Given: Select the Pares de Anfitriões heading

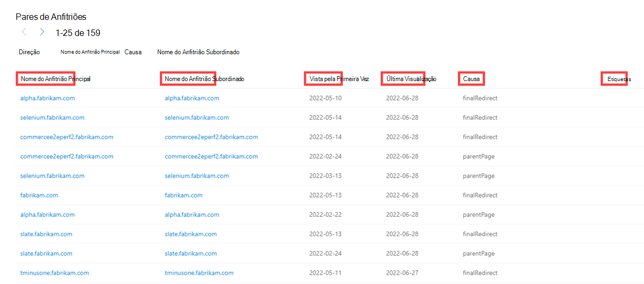Looking at the screenshot, I should point(51,17).
